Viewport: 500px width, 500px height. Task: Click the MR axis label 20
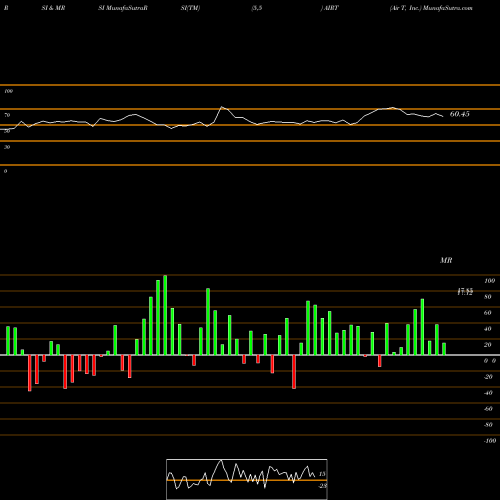pos(488,345)
